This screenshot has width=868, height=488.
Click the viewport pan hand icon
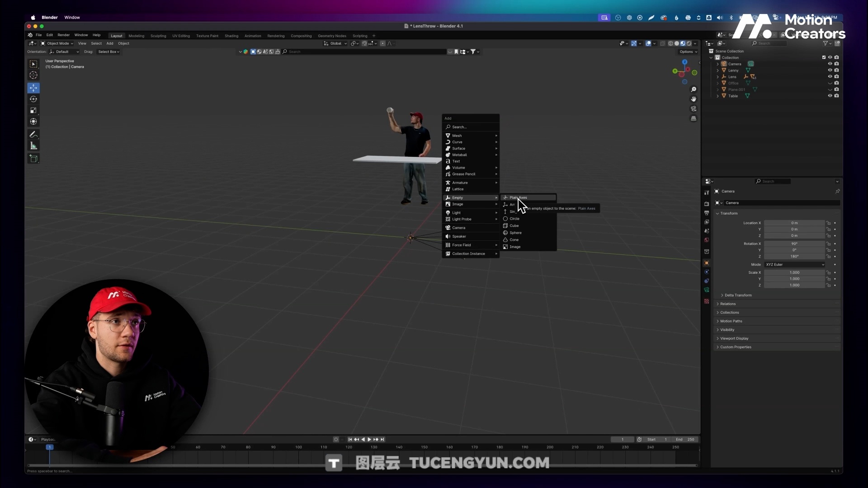click(x=693, y=99)
